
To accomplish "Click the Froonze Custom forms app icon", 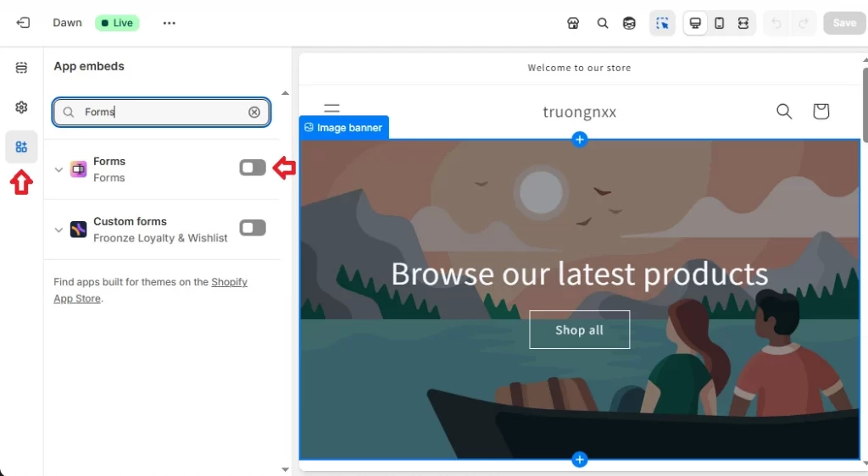I will [x=79, y=229].
